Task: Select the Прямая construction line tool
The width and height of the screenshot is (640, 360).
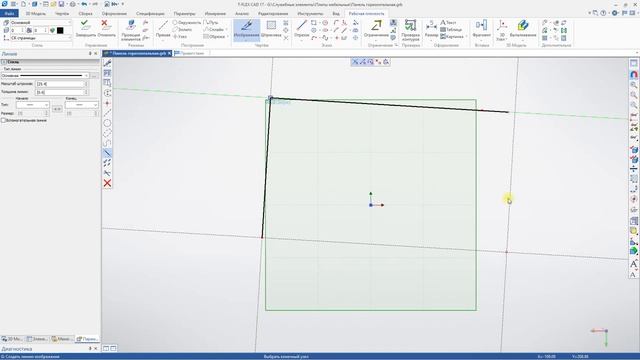Action: coord(163,29)
